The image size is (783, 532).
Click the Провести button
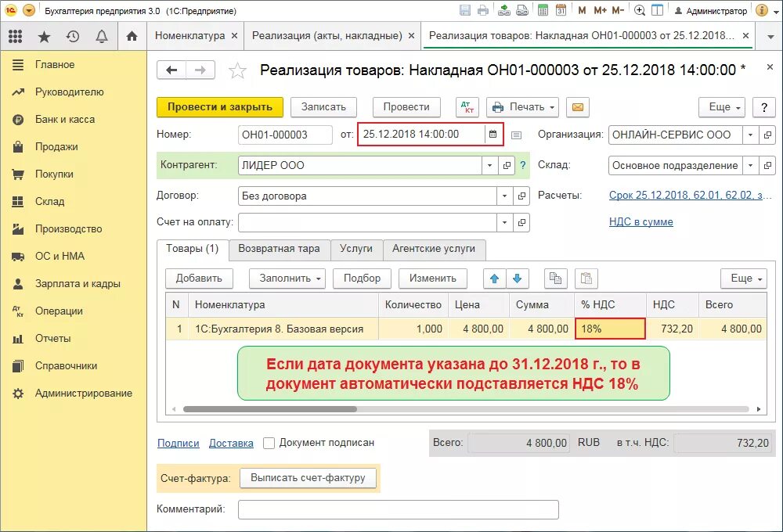coord(406,107)
